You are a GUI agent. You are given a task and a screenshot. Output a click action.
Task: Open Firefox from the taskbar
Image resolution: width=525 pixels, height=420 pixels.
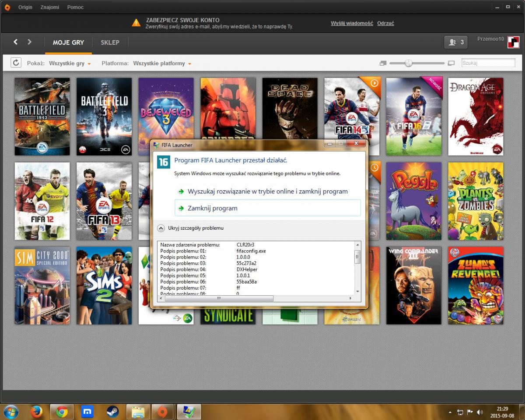pyautogui.click(x=37, y=412)
